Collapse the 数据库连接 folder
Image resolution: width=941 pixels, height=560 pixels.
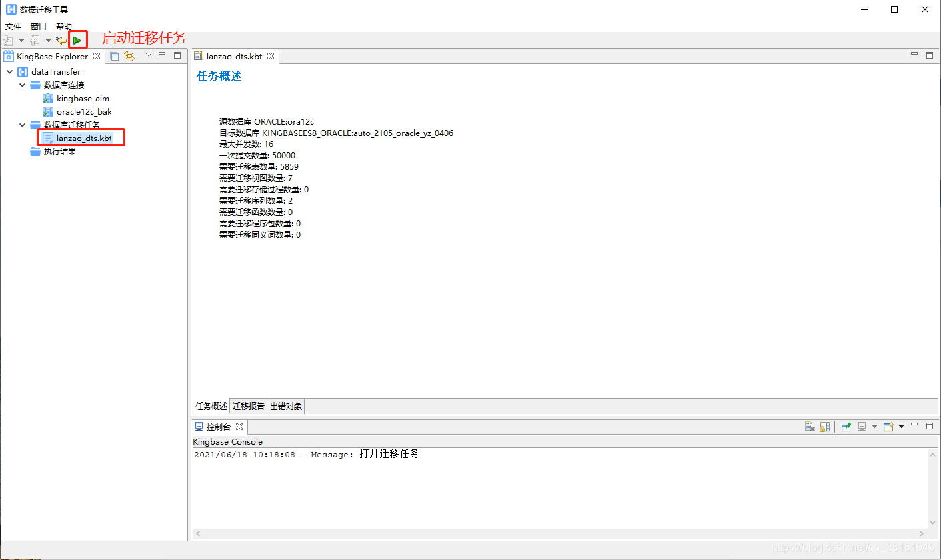point(22,85)
